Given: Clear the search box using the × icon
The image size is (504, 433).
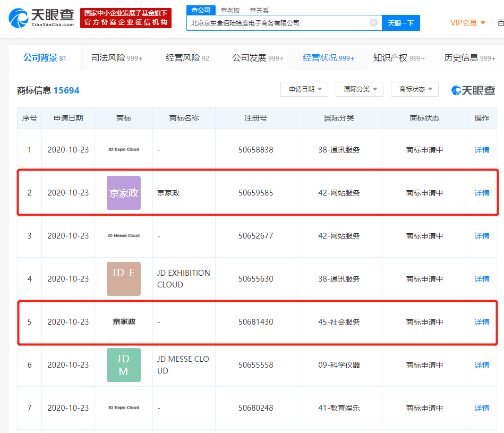Looking at the screenshot, I should (x=373, y=23).
